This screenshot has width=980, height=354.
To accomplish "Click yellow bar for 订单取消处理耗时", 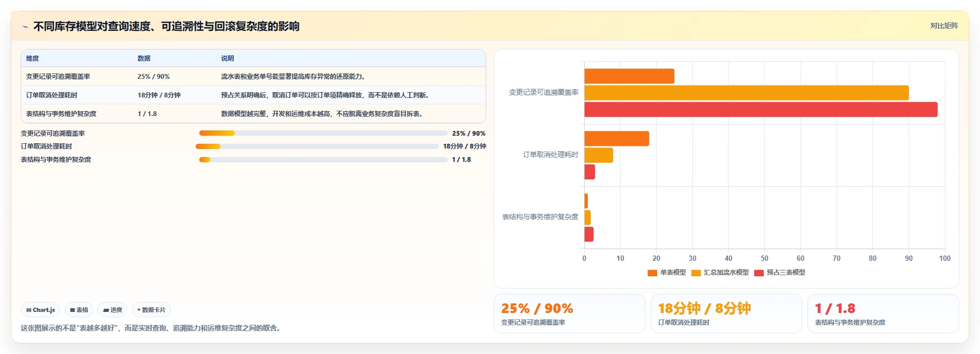I will point(599,155).
